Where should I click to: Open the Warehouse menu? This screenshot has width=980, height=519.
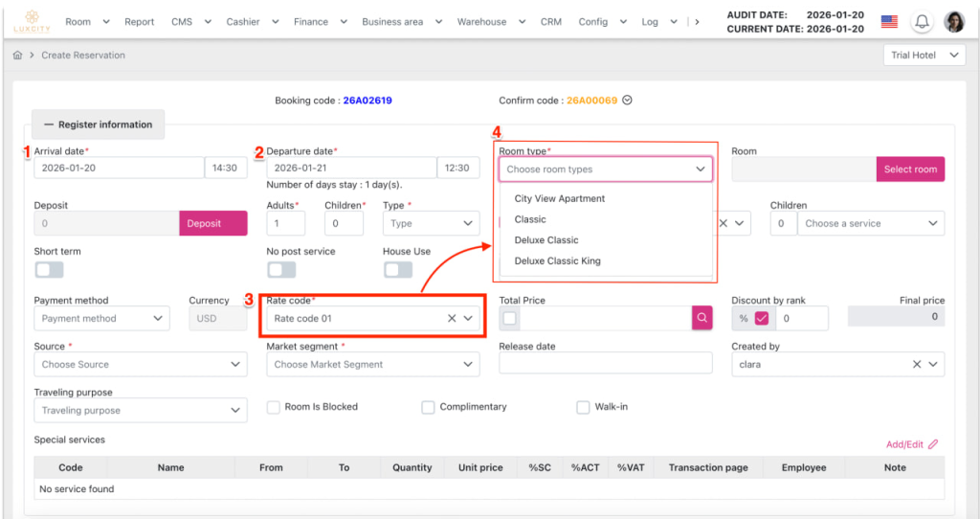point(488,22)
